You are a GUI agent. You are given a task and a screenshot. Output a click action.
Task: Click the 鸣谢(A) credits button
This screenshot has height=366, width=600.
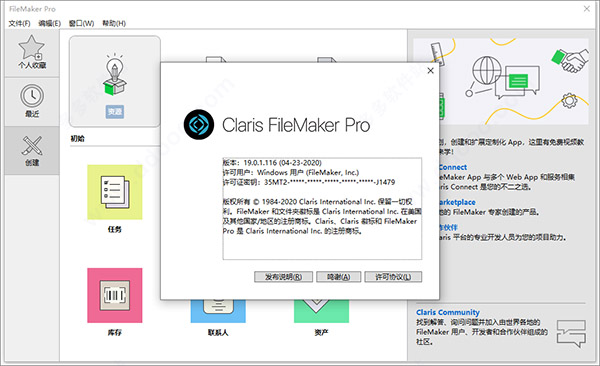click(339, 277)
